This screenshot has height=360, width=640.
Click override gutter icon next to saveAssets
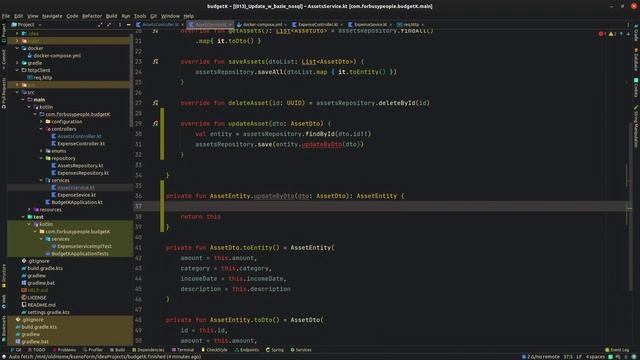tap(155, 61)
